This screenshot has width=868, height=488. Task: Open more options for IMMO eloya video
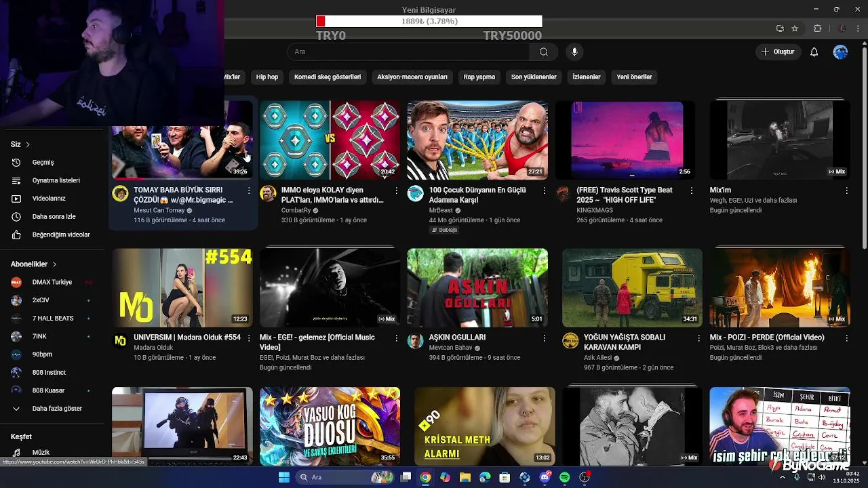click(397, 190)
